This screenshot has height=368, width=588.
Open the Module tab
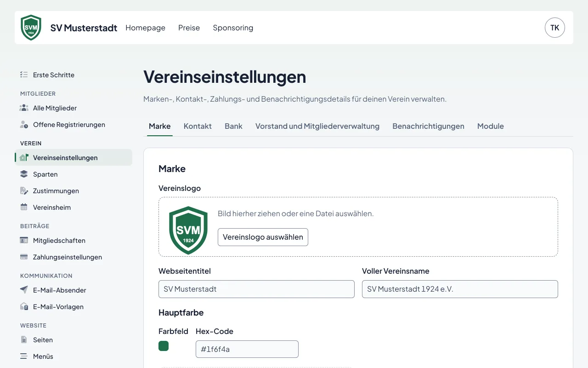click(x=491, y=126)
